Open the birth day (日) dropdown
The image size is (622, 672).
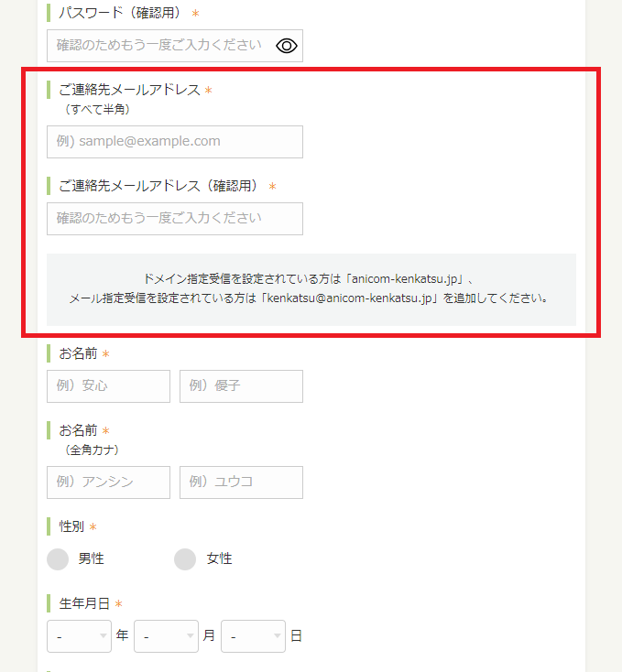tap(254, 636)
